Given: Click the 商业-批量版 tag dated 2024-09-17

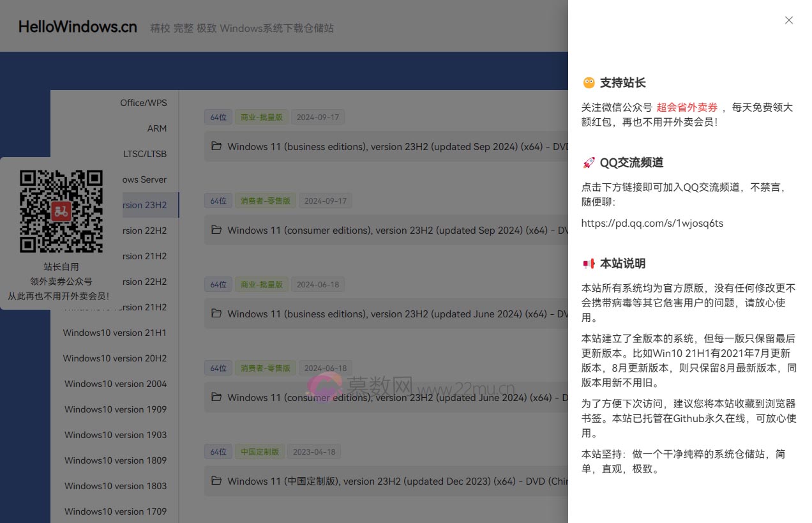Looking at the screenshot, I should pos(262,117).
